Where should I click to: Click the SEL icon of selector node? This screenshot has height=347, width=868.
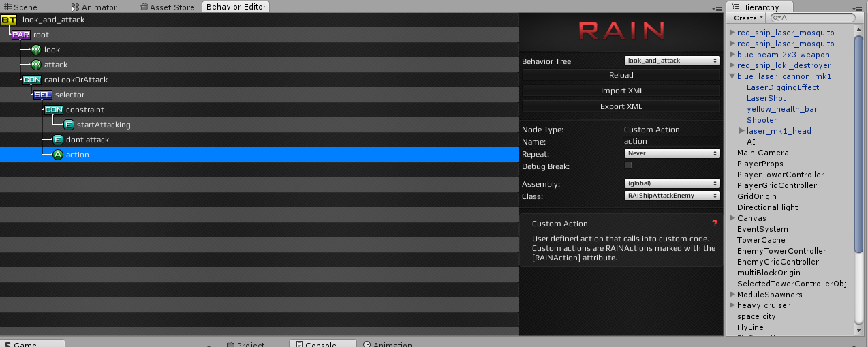click(x=42, y=95)
